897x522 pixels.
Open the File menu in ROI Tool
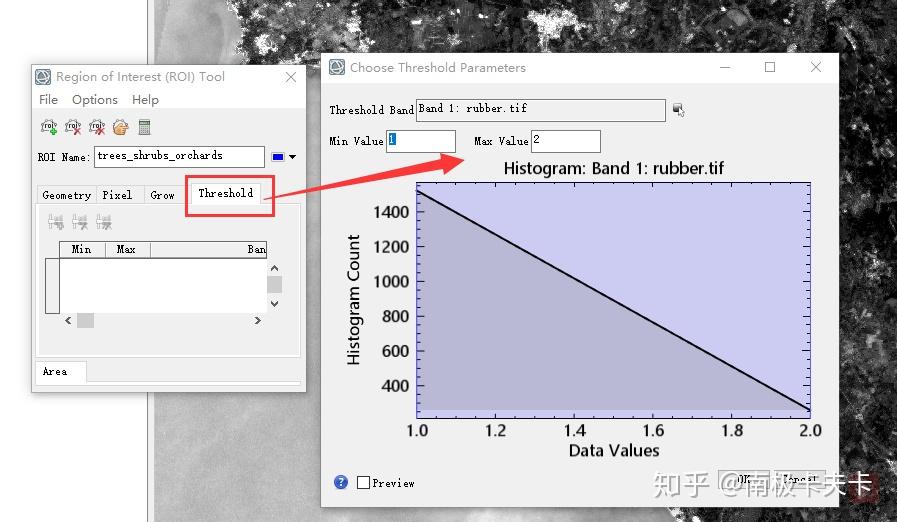coord(48,100)
